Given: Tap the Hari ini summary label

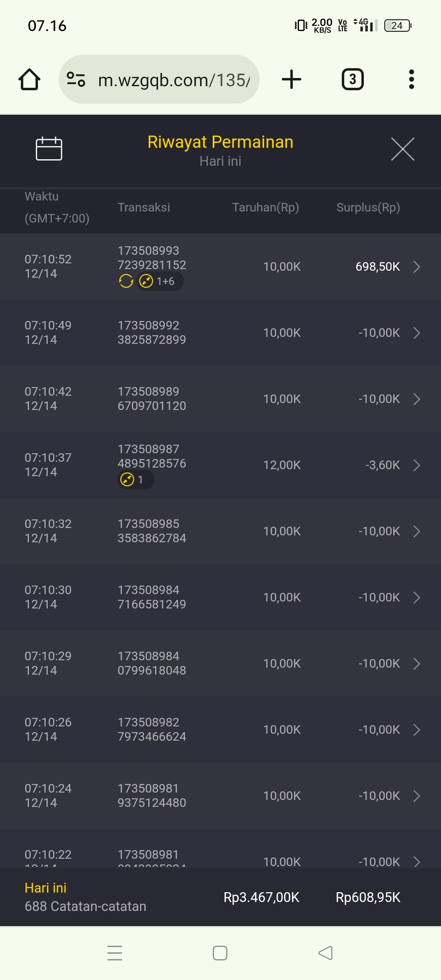Looking at the screenshot, I should tap(46, 888).
